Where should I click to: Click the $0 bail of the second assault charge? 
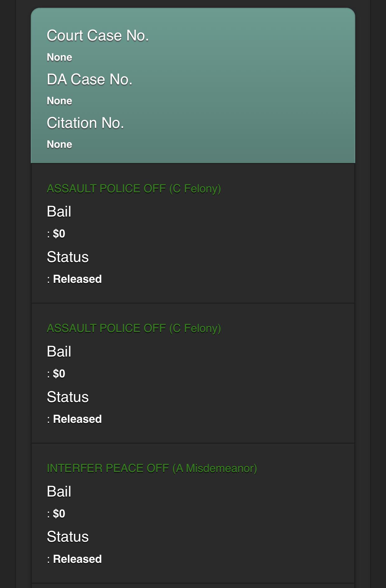click(59, 374)
